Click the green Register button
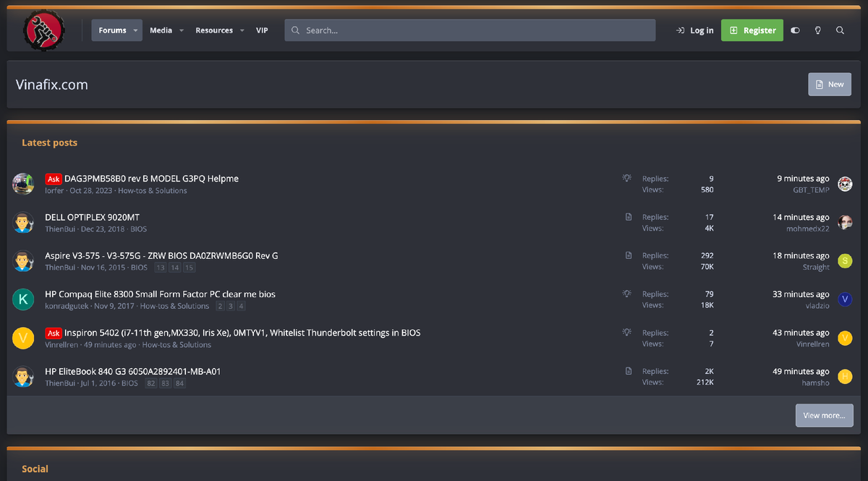Image resolution: width=868 pixels, height=481 pixels. point(752,30)
